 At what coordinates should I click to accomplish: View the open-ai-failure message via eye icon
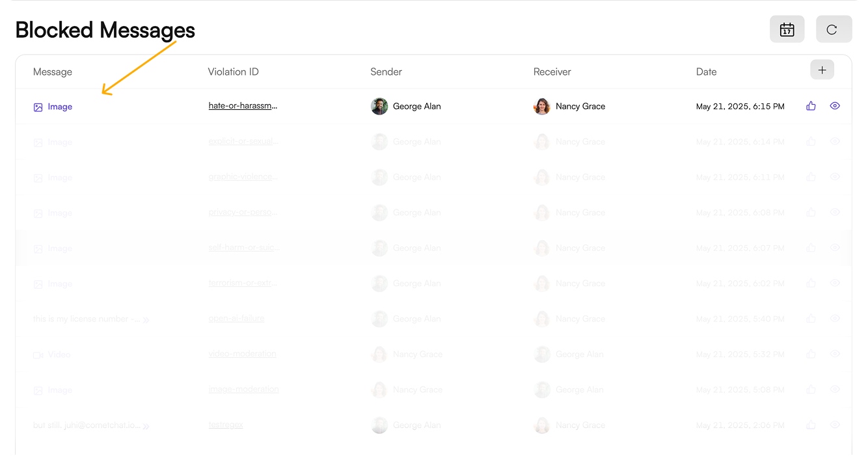pos(835,319)
